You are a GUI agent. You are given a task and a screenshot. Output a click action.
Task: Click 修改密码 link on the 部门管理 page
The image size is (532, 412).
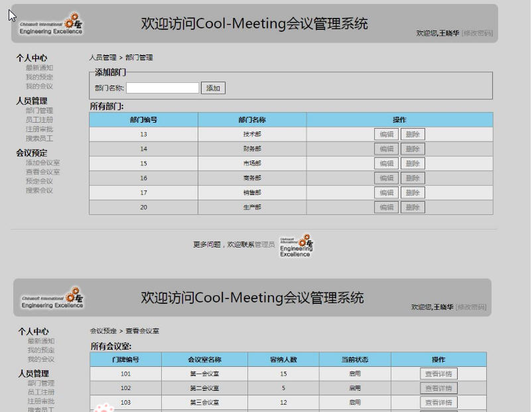click(x=478, y=33)
